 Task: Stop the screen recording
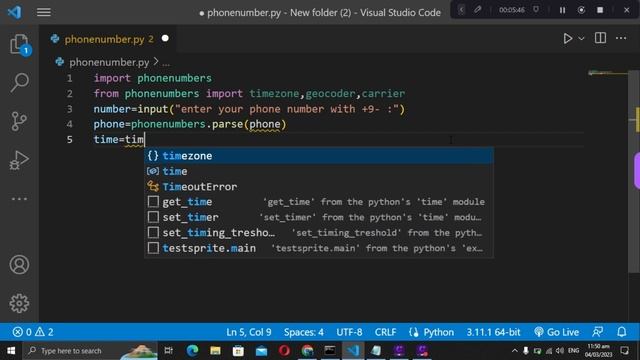coord(600,10)
